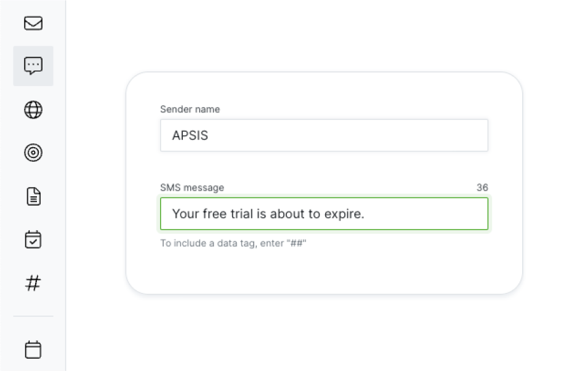Screen dimensions: 588x371
Task: Open the globe website icon in sidebar
Action: pyautogui.click(x=33, y=110)
